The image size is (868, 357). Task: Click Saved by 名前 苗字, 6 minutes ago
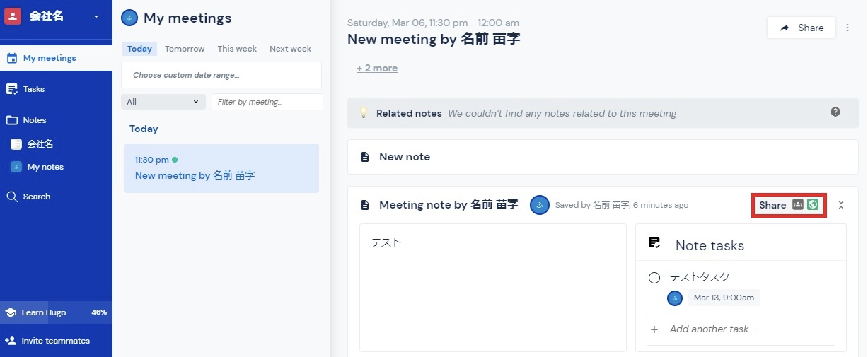click(x=622, y=205)
